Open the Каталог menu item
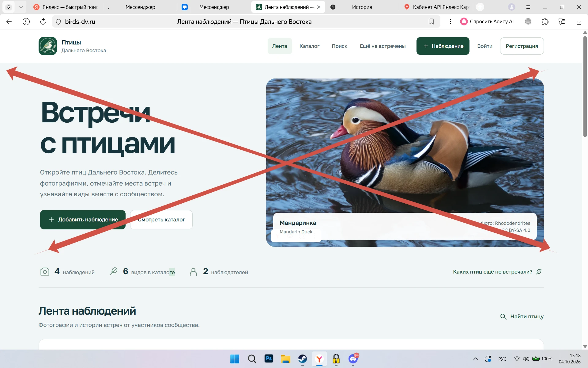 pos(309,46)
